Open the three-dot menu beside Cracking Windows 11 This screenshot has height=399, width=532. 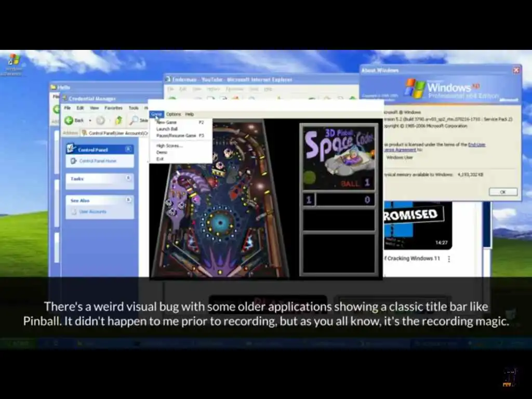[x=449, y=259]
